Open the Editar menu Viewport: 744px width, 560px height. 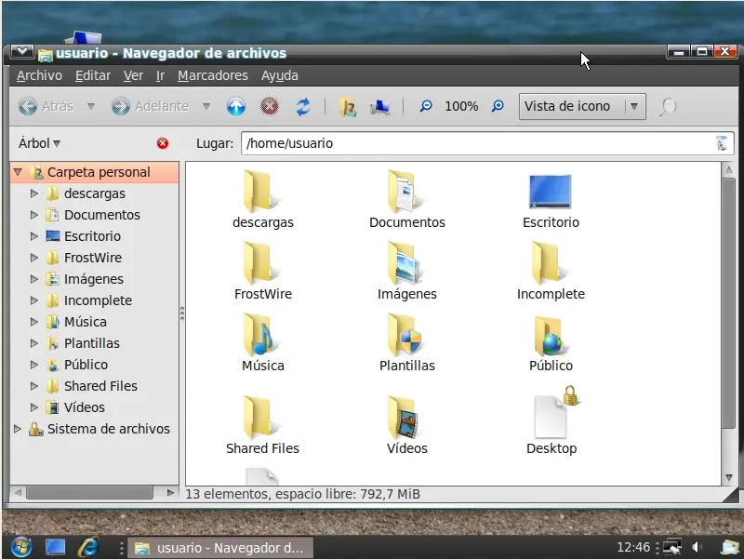[x=93, y=75]
